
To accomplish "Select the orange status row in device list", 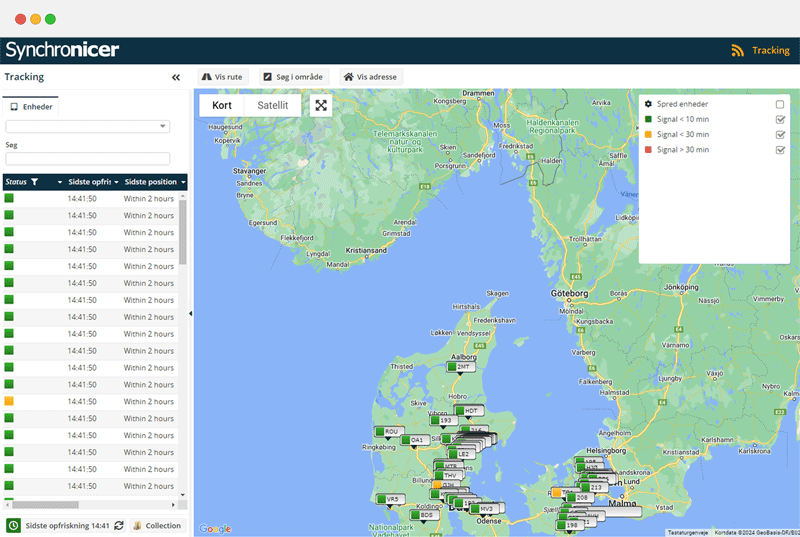I will pos(90,401).
